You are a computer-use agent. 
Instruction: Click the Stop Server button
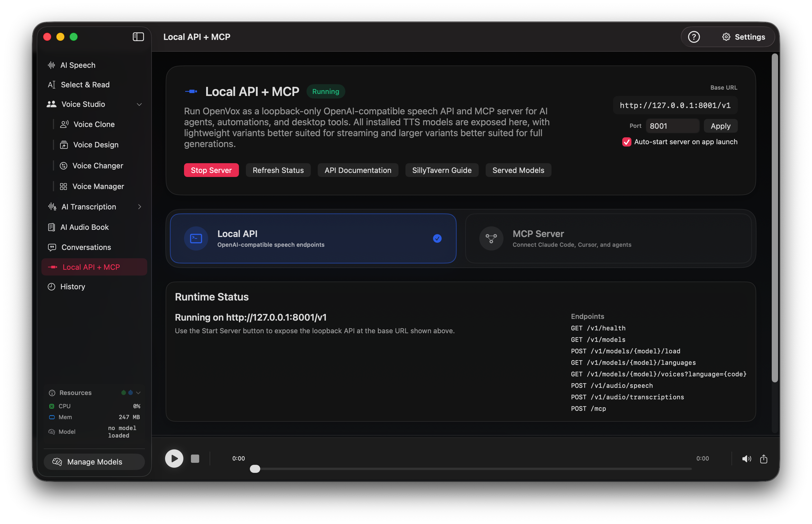click(211, 170)
